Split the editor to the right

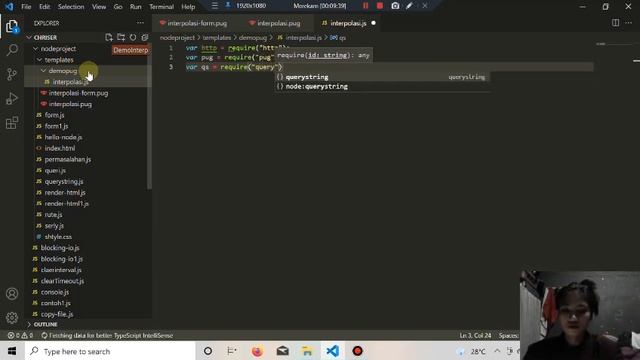[616, 23]
